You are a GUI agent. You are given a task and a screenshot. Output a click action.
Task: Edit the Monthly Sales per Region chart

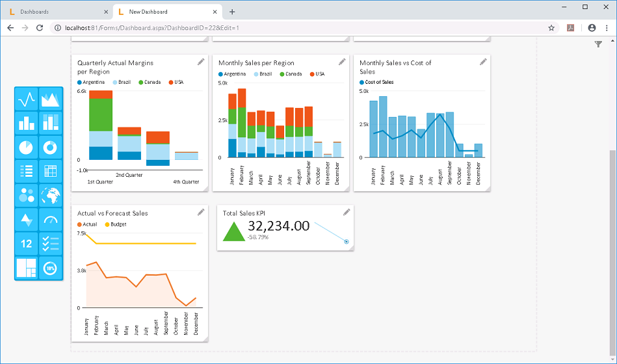342,62
